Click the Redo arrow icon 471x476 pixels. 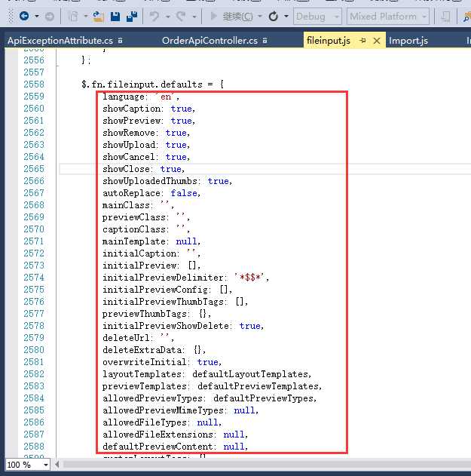point(181,16)
